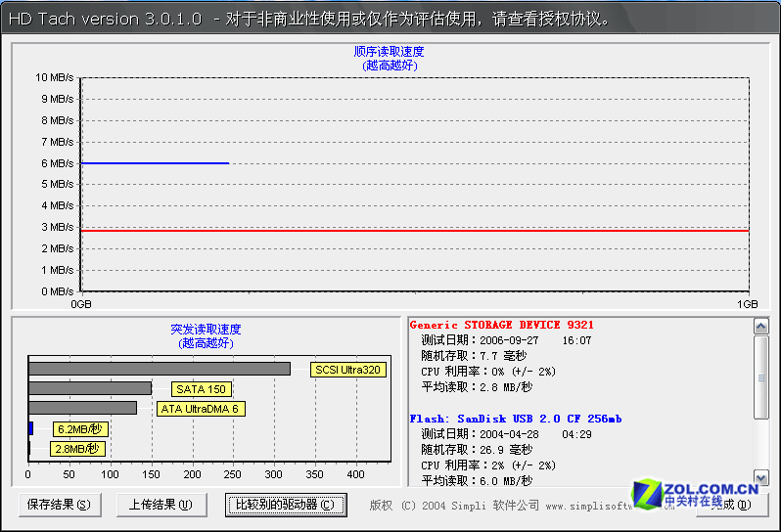Click the 2.8MB/秒 burst speed label
Screen dimensions: 781x532
(77, 449)
